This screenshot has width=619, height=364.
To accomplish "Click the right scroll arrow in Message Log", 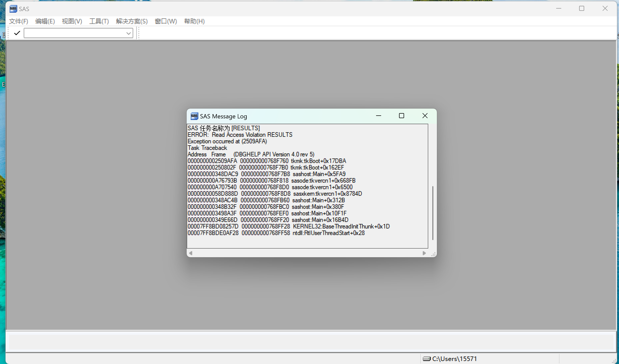I will (x=424, y=253).
